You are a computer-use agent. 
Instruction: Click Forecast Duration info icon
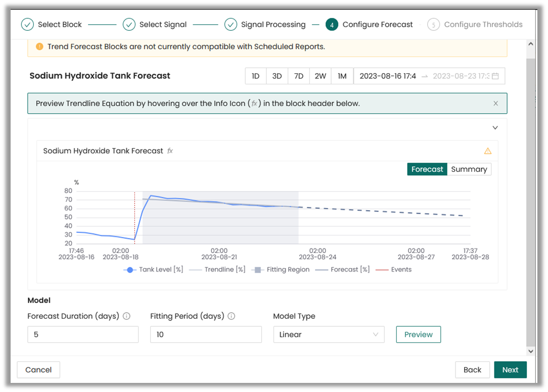(x=126, y=316)
